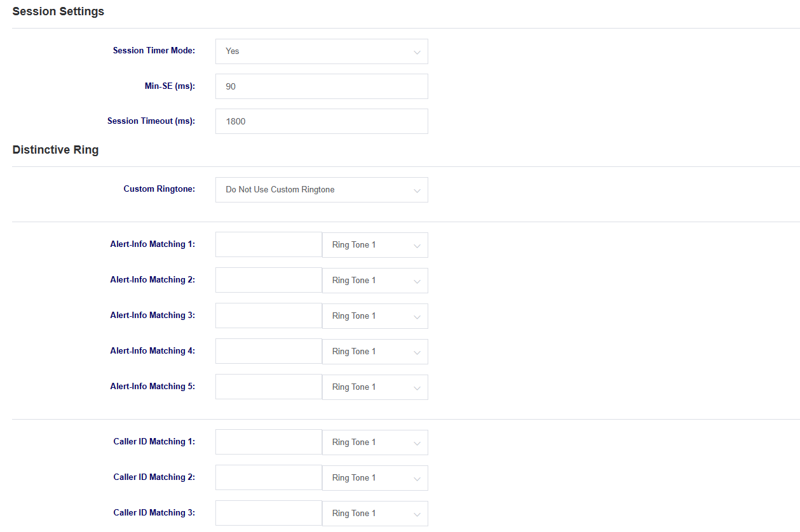
Task: Click the Alert-Info Matching 3 text box
Action: [269, 316]
